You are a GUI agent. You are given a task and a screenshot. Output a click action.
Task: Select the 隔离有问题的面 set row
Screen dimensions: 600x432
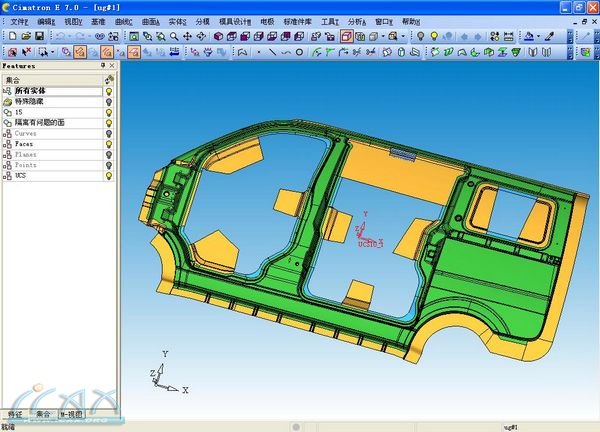point(52,123)
